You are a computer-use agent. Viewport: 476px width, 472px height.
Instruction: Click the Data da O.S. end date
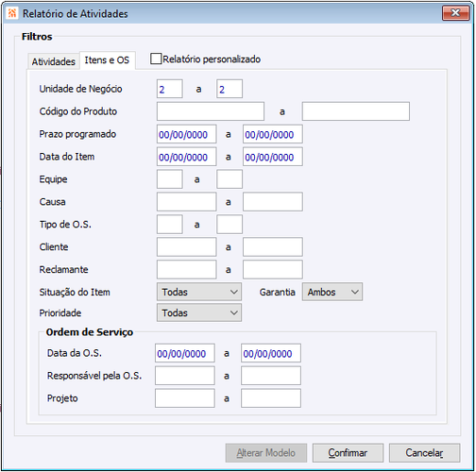pos(271,353)
